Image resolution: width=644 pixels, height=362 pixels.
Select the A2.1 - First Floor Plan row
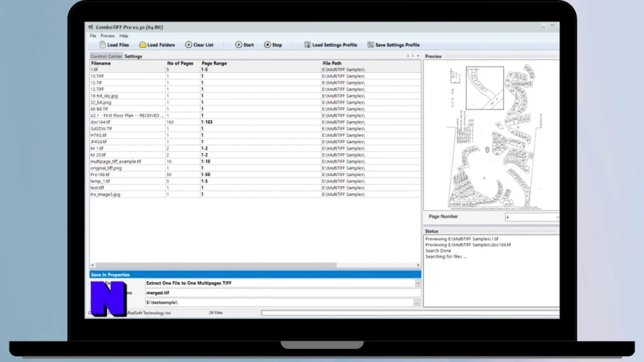coord(255,116)
